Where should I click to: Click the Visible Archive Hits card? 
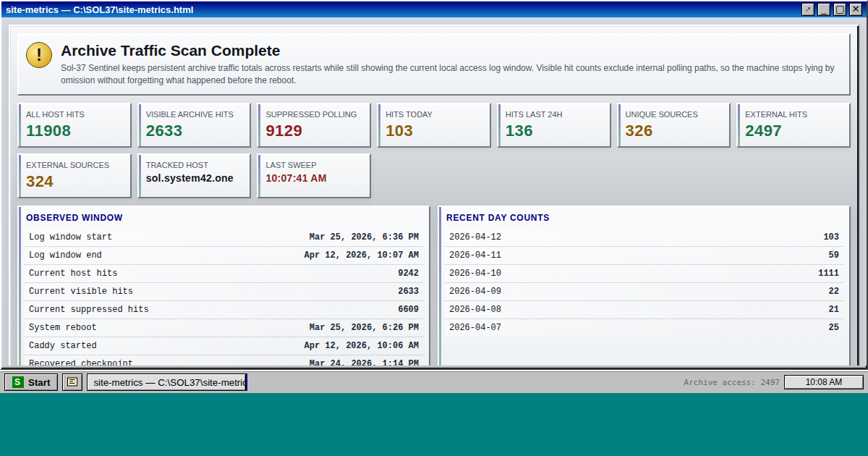[195, 125]
